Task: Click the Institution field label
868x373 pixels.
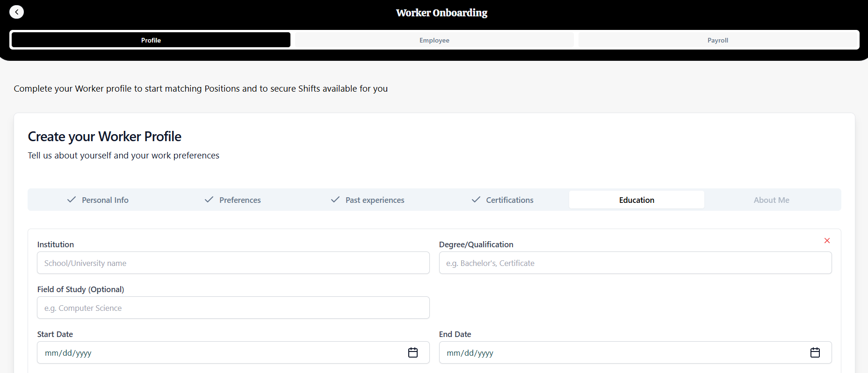Action: 56,244
